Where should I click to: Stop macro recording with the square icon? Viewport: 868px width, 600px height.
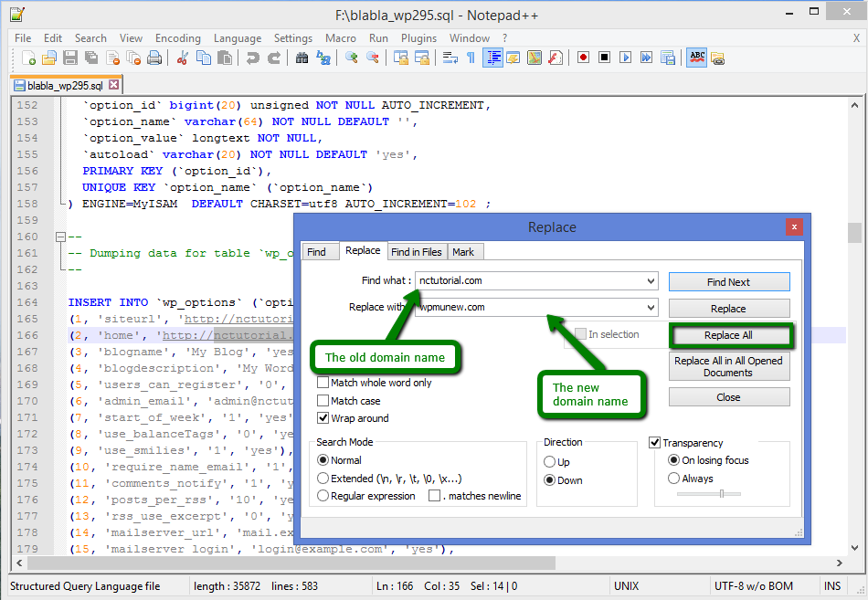point(605,58)
